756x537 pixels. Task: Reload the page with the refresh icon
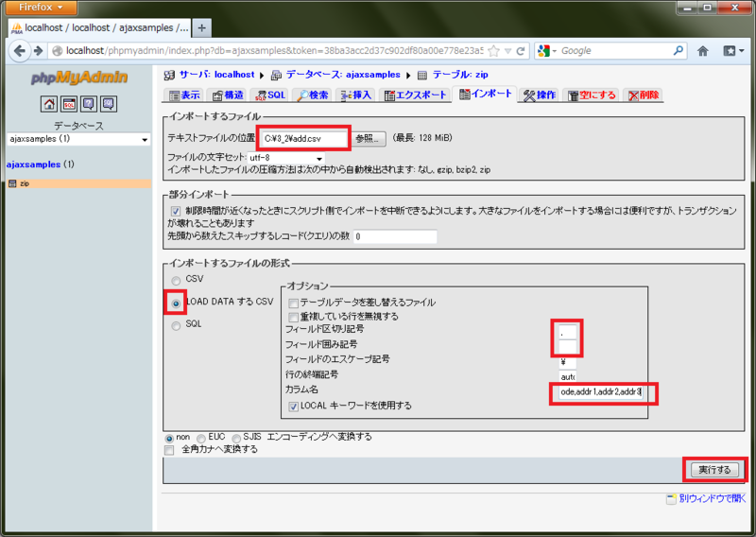521,51
